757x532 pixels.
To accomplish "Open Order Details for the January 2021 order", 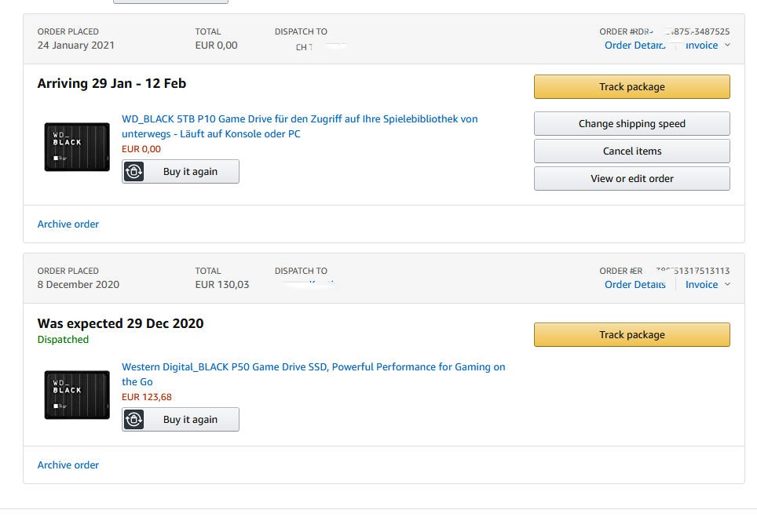I will [634, 46].
